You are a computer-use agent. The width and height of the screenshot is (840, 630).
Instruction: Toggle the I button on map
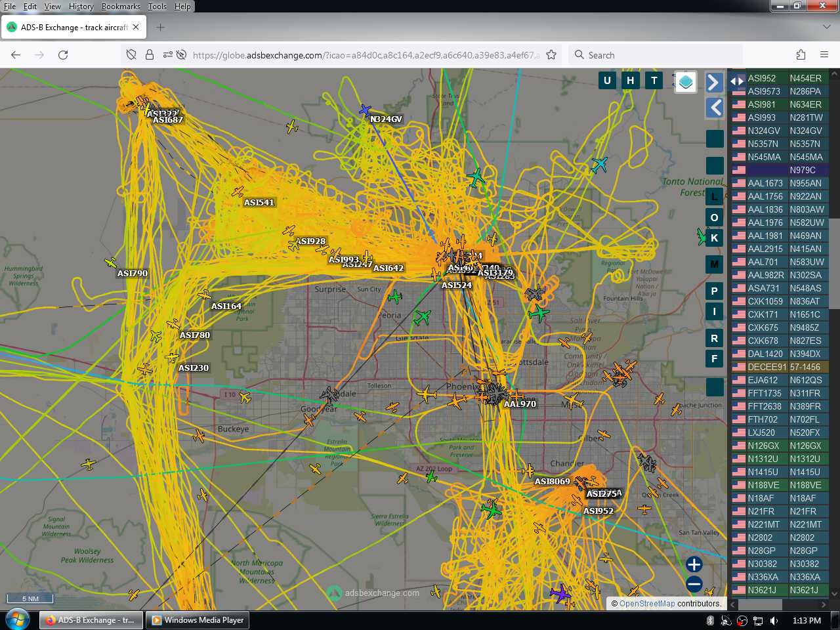715,311
